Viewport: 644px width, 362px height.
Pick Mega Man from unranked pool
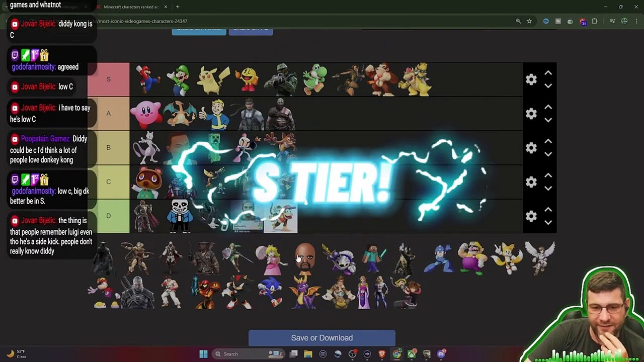point(439,258)
